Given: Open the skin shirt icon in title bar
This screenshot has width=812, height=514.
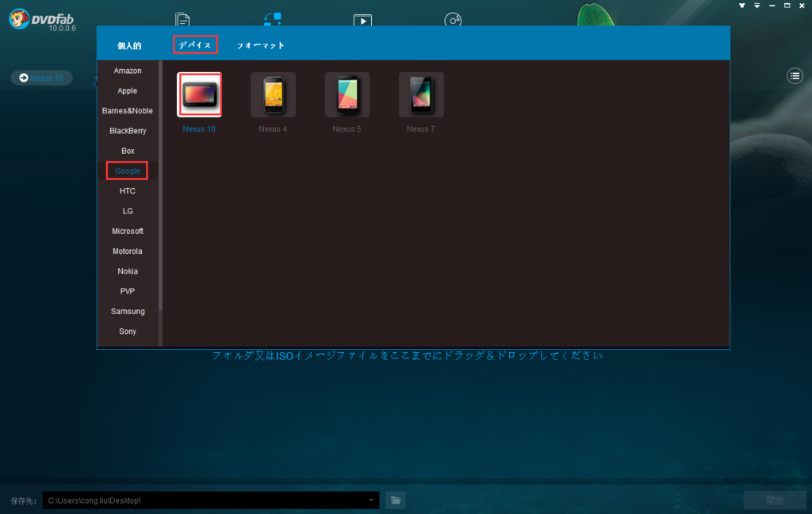Looking at the screenshot, I should pyautogui.click(x=742, y=6).
